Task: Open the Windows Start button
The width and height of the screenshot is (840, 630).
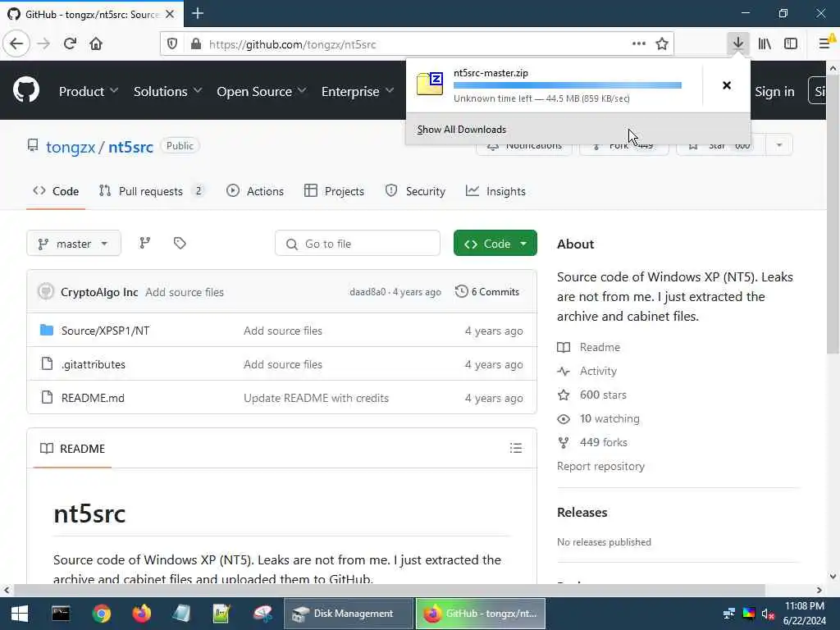Action: tap(20, 614)
